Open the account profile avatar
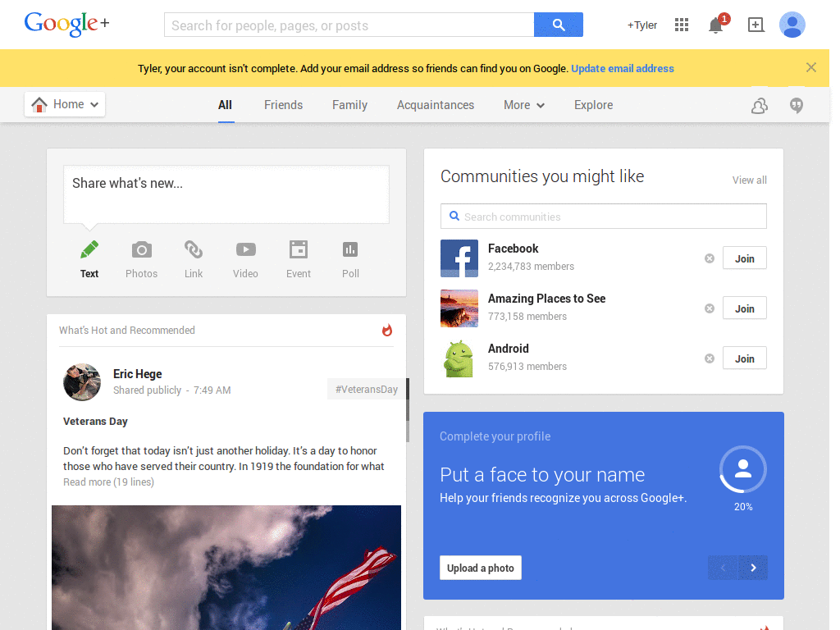The image size is (840, 630). tap(792, 25)
